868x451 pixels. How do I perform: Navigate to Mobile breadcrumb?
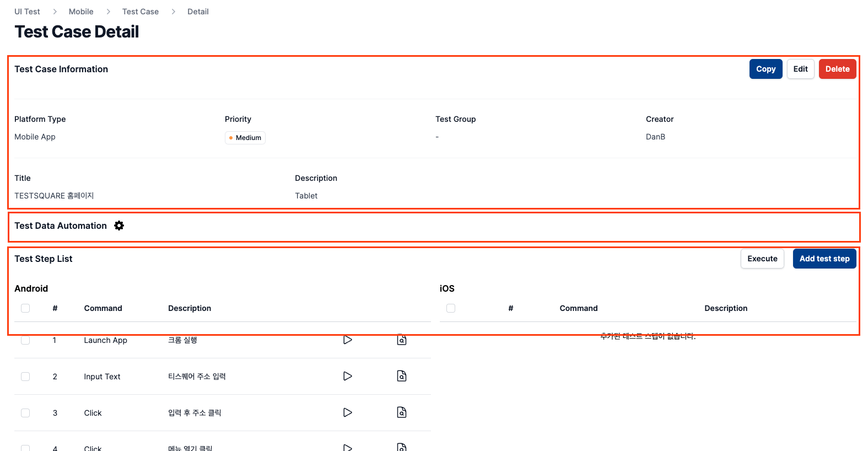[x=81, y=12]
